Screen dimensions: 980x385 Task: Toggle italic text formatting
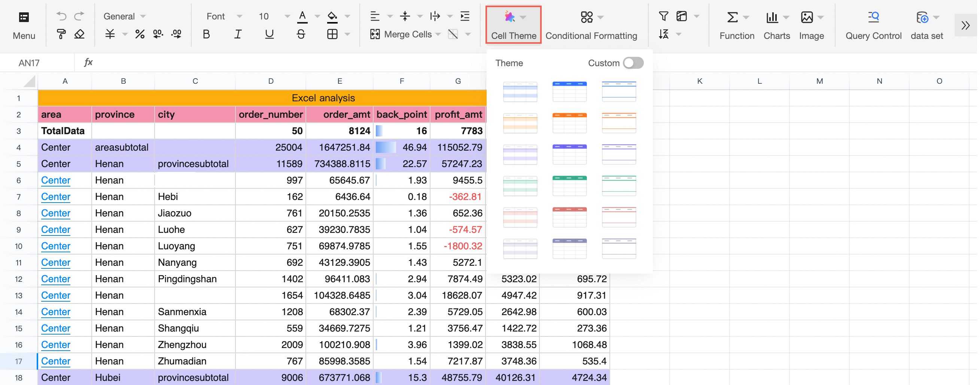238,35
